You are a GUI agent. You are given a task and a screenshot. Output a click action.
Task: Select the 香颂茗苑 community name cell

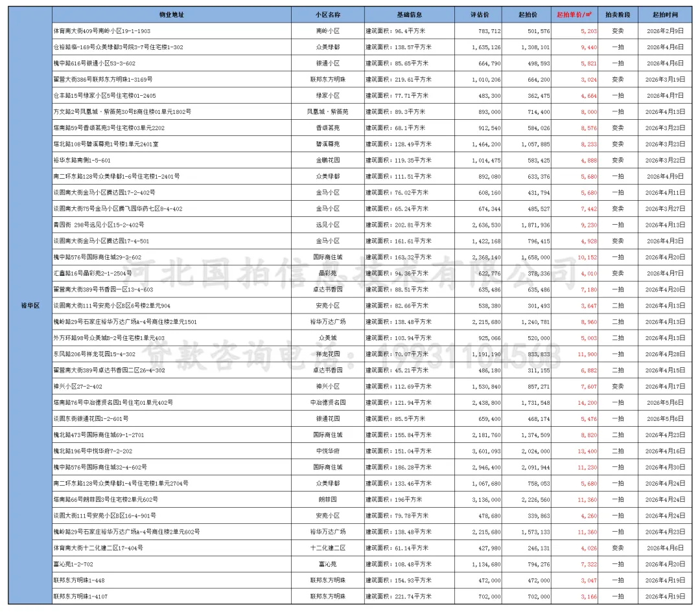pyautogui.click(x=328, y=128)
